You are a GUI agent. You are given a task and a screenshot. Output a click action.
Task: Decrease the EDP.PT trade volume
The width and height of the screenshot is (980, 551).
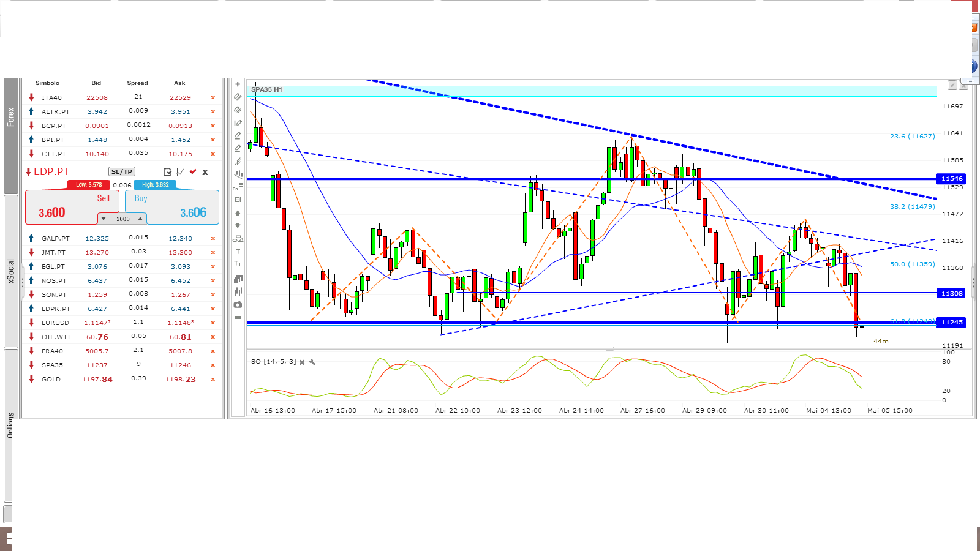(x=104, y=219)
